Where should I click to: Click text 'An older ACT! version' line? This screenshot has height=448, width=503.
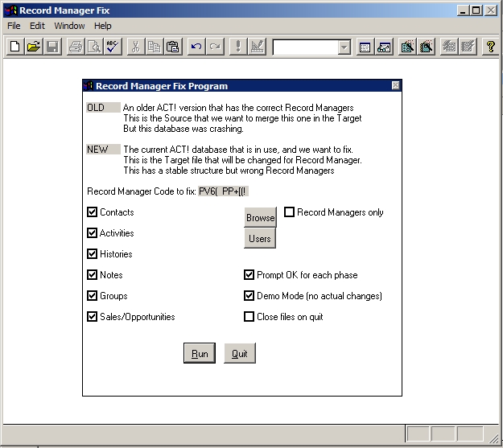tap(238, 108)
